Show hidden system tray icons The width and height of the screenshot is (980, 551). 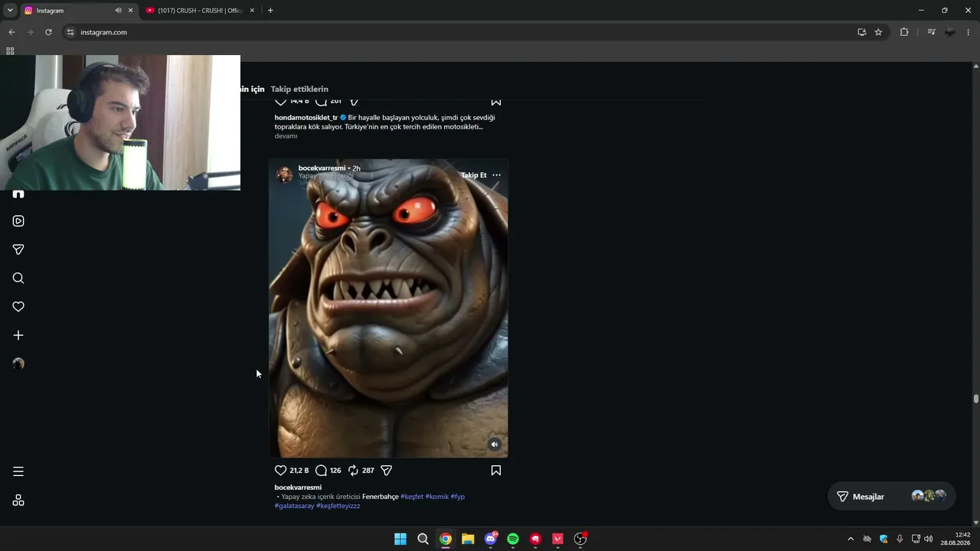(851, 539)
